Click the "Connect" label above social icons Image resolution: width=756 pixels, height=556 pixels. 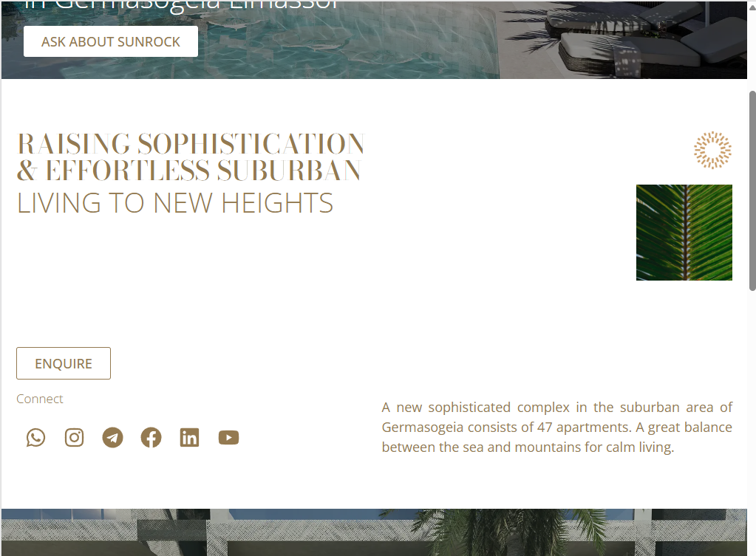39,399
